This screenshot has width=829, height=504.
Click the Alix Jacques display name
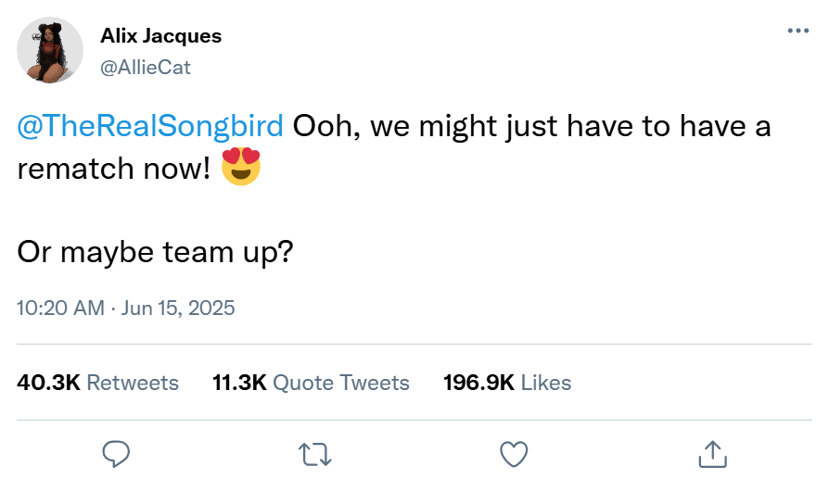click(160, 36)
